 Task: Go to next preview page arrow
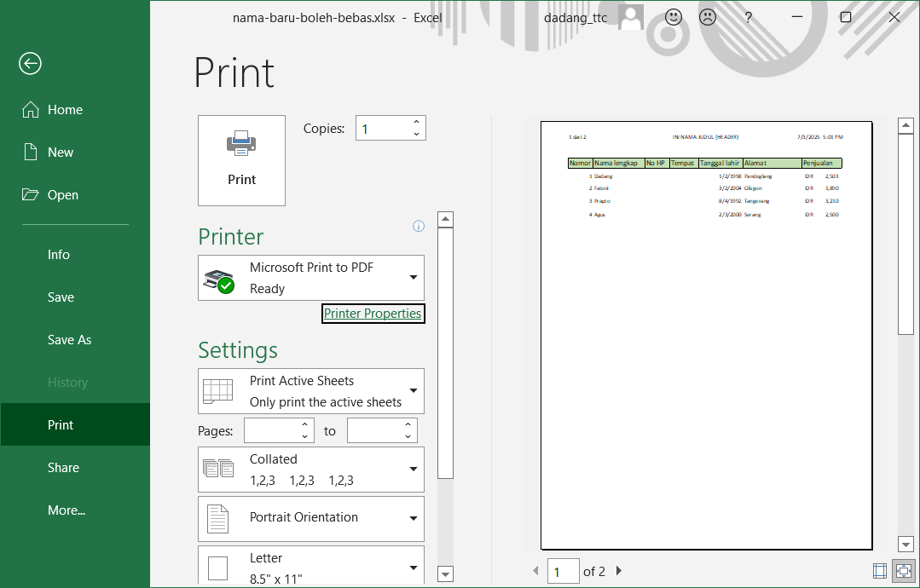[619, 571]
